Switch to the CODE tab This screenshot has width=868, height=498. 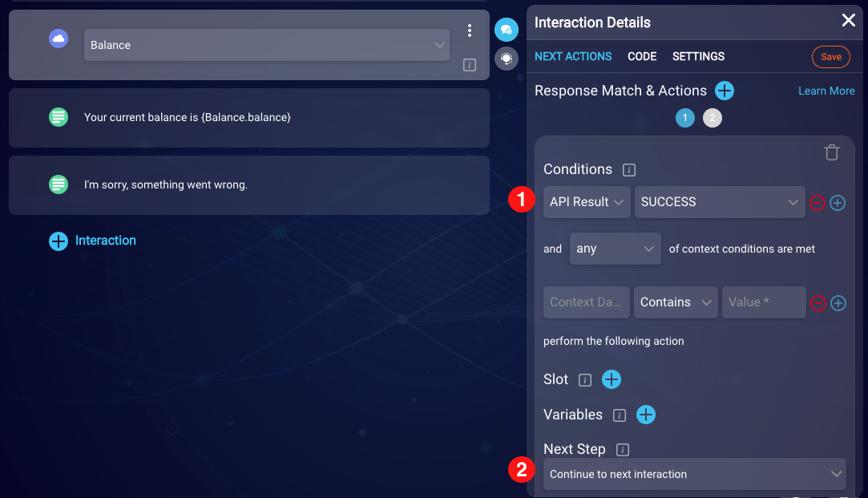[642, 56]
